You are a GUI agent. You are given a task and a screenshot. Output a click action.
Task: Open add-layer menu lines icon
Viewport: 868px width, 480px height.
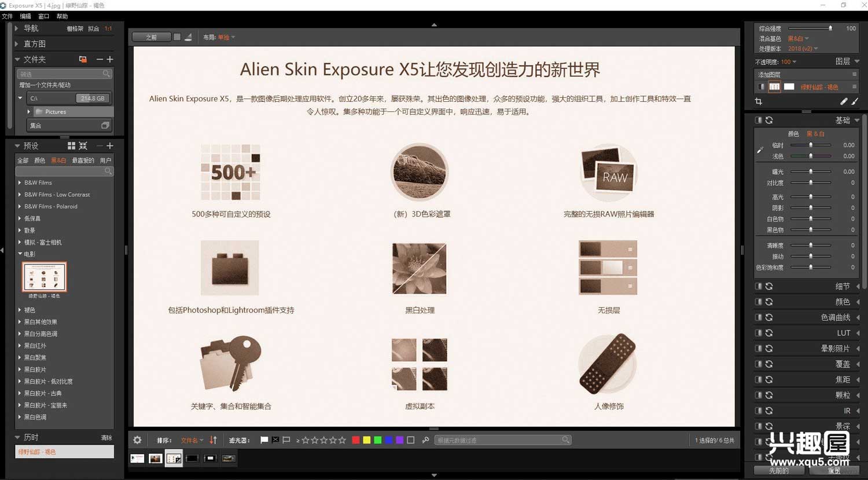tap(854, 74)
